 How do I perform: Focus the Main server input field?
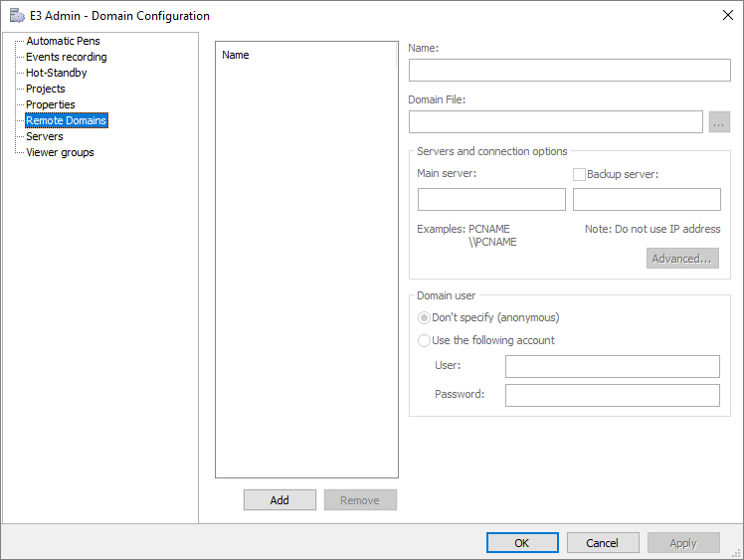pyautogui.click(x=491, y=199)
